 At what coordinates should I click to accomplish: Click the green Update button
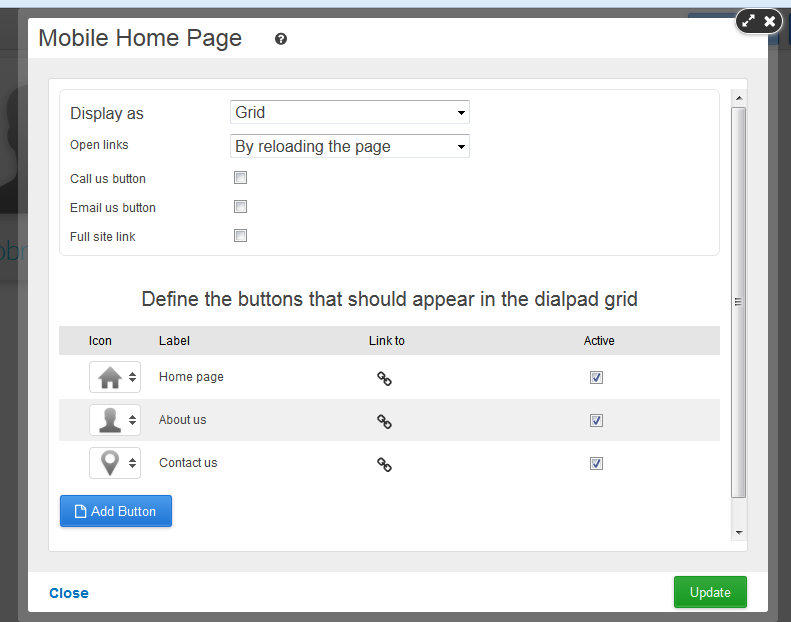click(710, 592)
